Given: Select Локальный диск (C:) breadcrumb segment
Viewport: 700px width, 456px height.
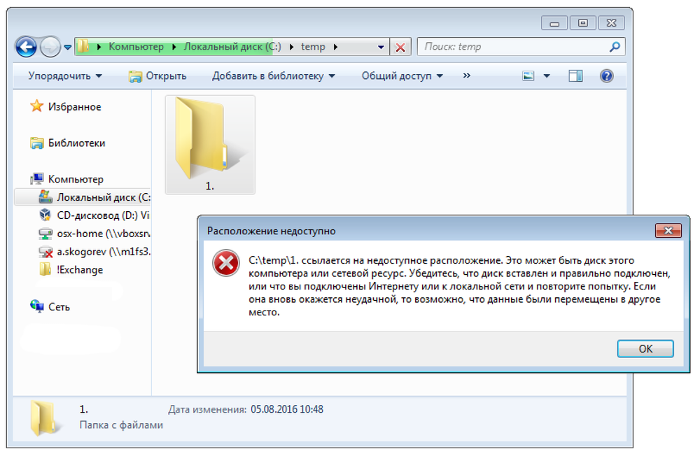Looking at the screenshot, I should click(232, 46).
